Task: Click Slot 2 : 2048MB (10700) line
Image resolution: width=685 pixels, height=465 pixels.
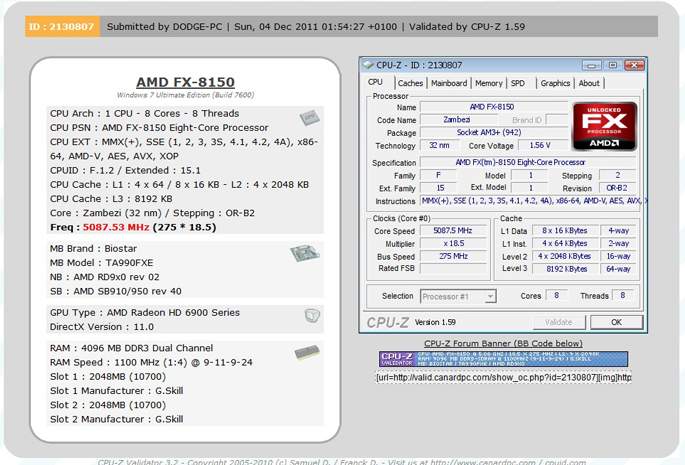Action: [108, 405]
